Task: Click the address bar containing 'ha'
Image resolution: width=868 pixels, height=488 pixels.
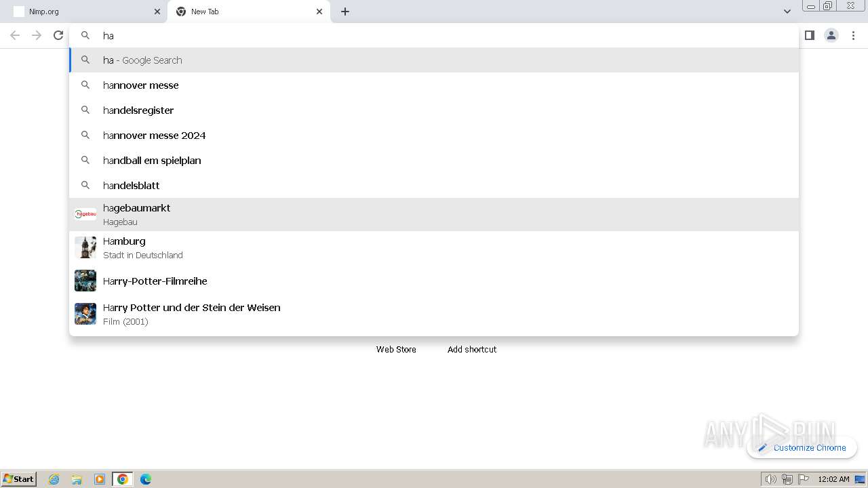Action: [434, 35]
